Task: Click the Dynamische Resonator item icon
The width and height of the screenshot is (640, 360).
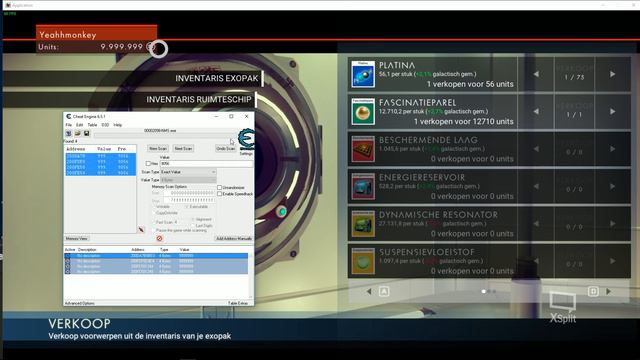Action: pos(363,224)
